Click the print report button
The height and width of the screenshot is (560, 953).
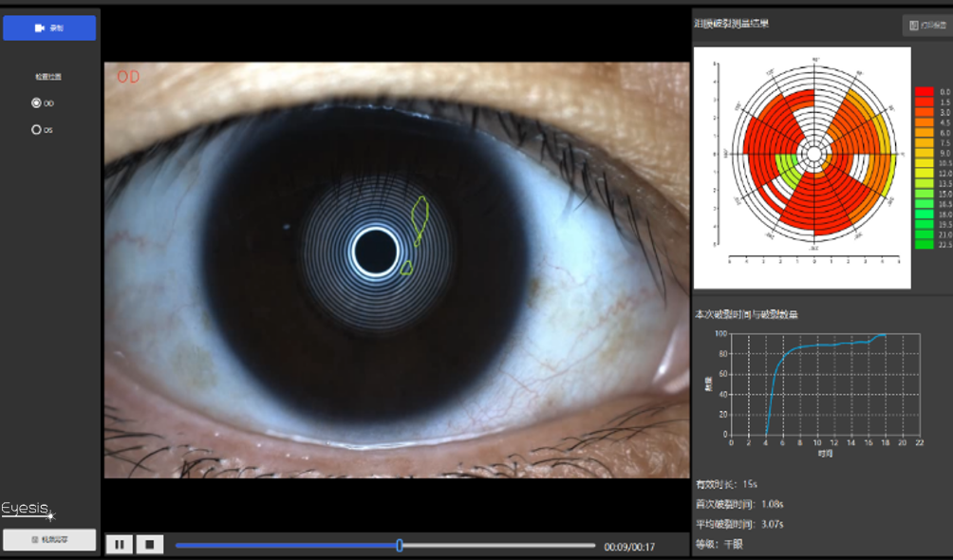pyautogui.click(x=927, y=26)
